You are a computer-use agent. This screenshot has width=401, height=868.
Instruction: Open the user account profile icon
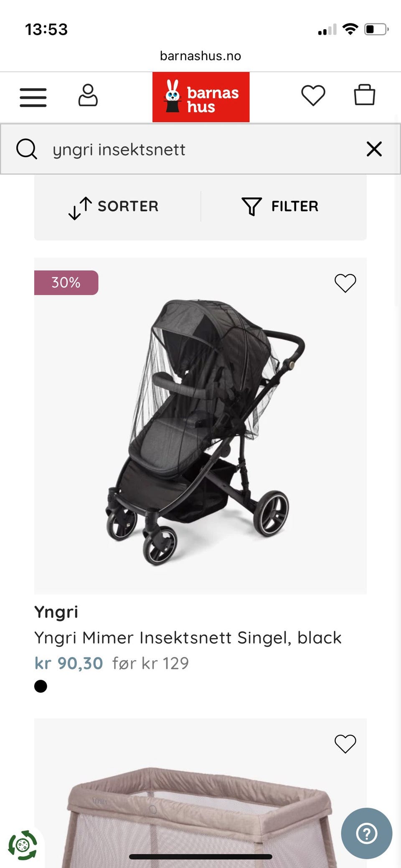(88, 95)
